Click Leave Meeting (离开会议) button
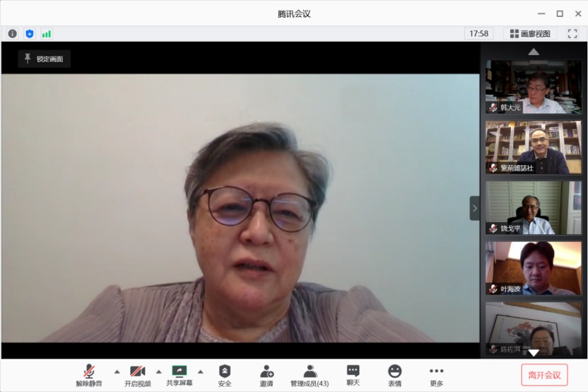The image size is (588, 392). [x=544, y=375]
